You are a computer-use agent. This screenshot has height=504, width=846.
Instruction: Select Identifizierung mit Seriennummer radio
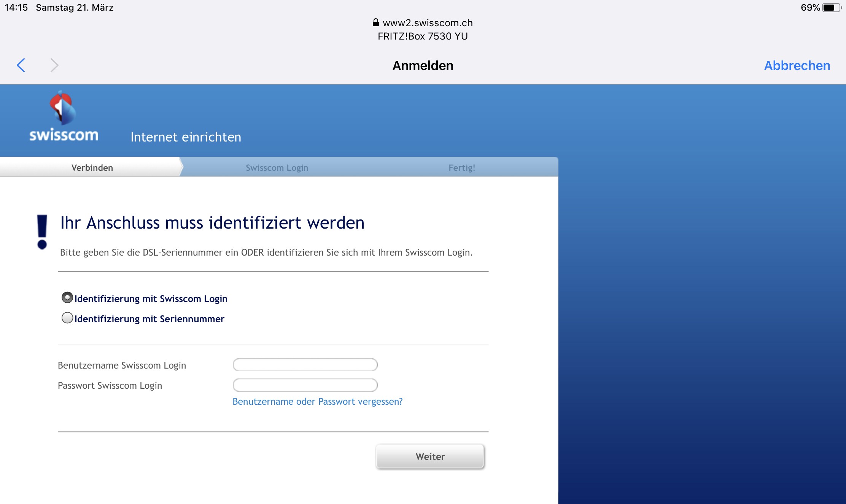tap(67, 318)
